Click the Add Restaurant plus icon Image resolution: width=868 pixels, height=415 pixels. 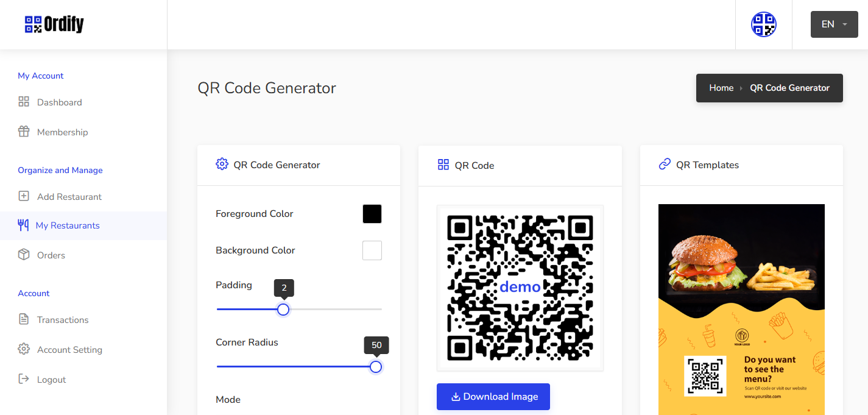[24, 196]
